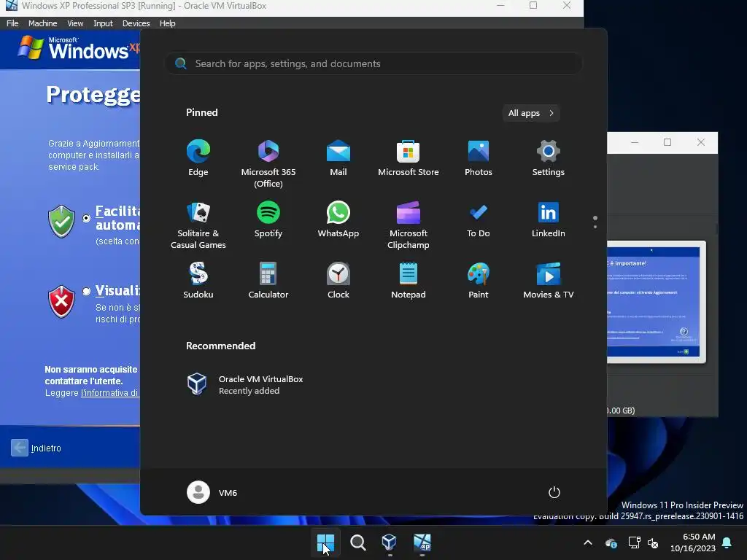The image size is (747, 560).
Task: Open the To Do app
Action: [479, 219]
